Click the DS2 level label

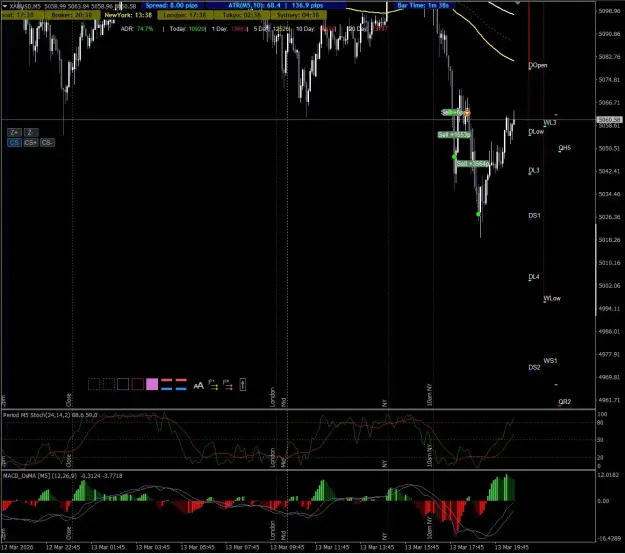[535, 367]
